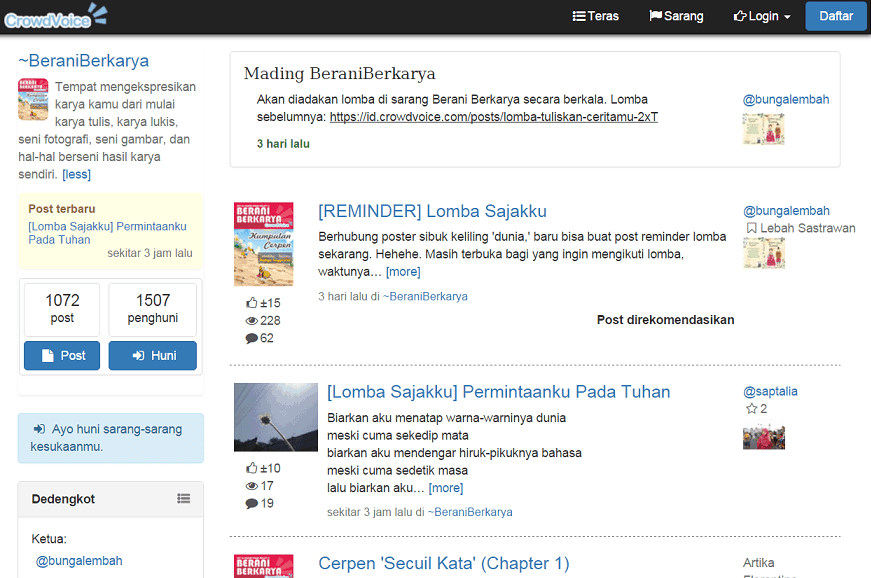Open the Login dropdown menu
871x578 pixels.
762,16
